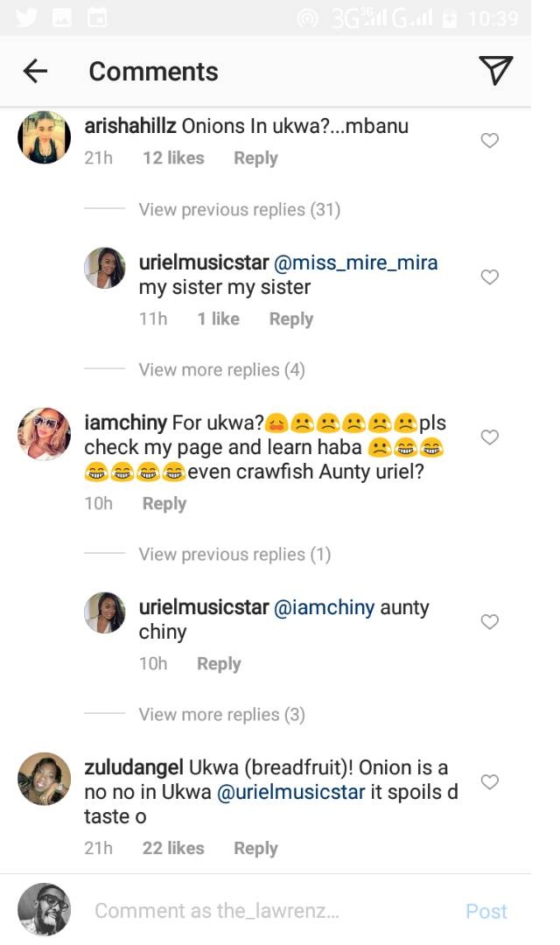Reply to arishahillz's comment
Viewport: 560px width, 945px height.
click(x=255, y=158)
